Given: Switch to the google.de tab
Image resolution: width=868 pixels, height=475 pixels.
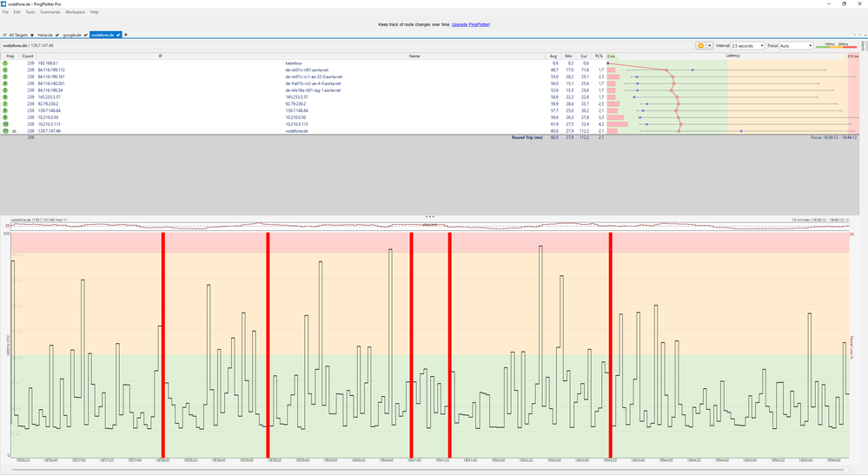Looking at the screenshot, I should point(72,35).
